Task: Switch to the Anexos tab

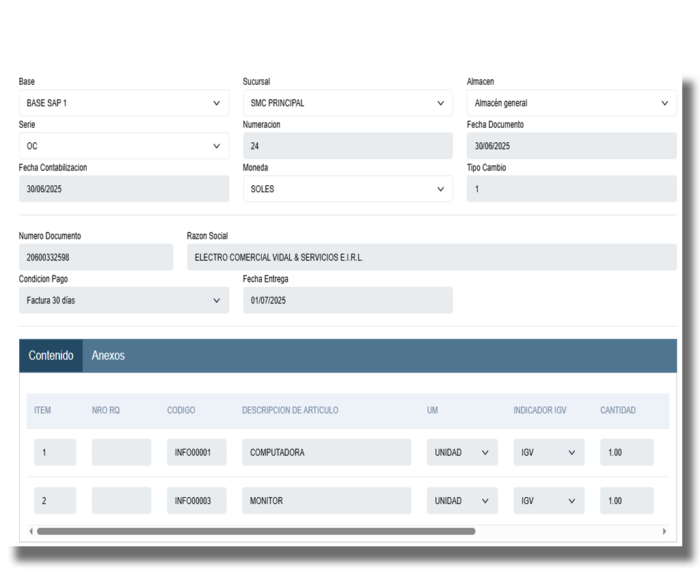Action: click(108, 356)
